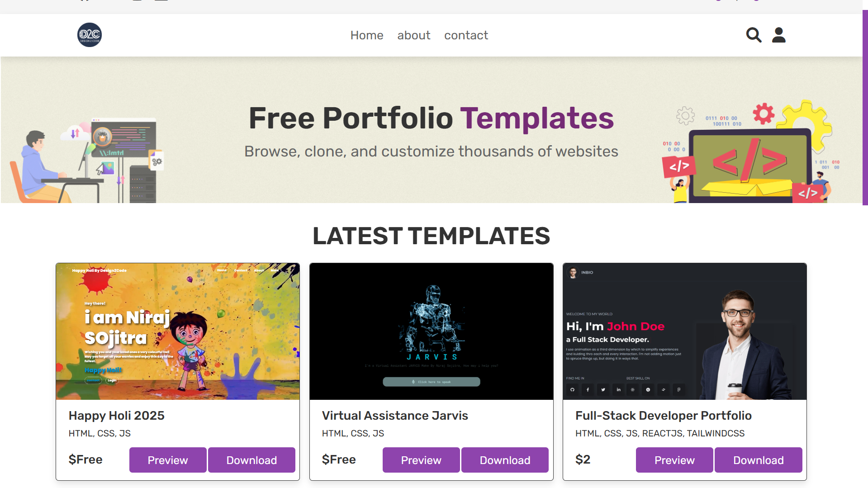Click the D2C Design2Code logo
Viewport: 868px width, 488px height.
(x=90, y=35)
